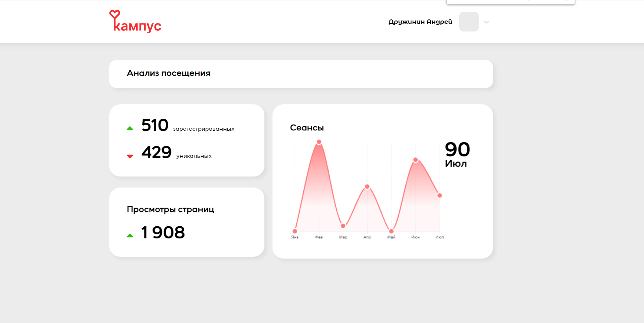Select the Фев data point on the chart
The image size is (644, 323).
point(319,142)
